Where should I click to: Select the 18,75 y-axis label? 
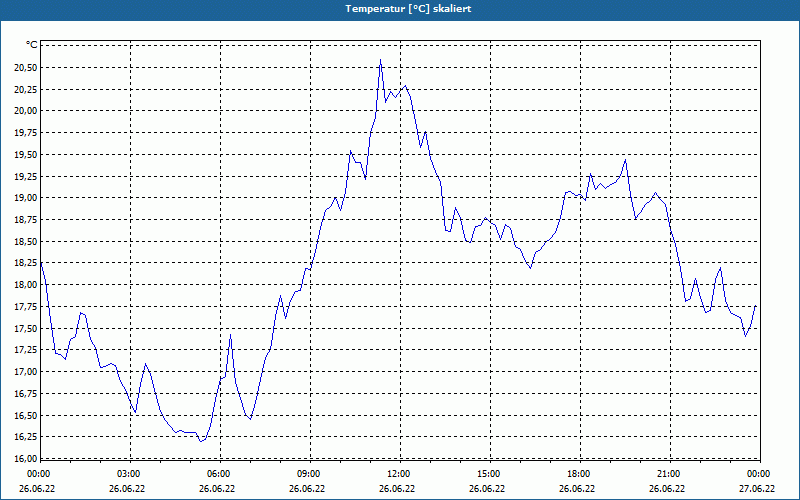point(26,219)
